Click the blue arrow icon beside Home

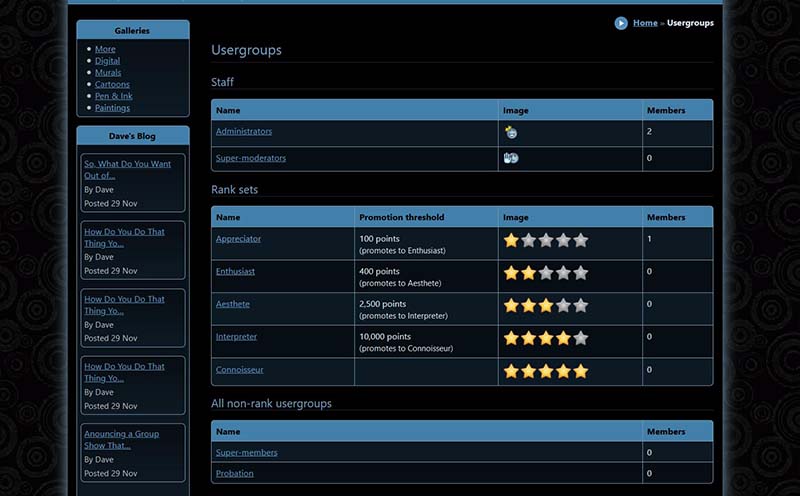coord(621,23)
